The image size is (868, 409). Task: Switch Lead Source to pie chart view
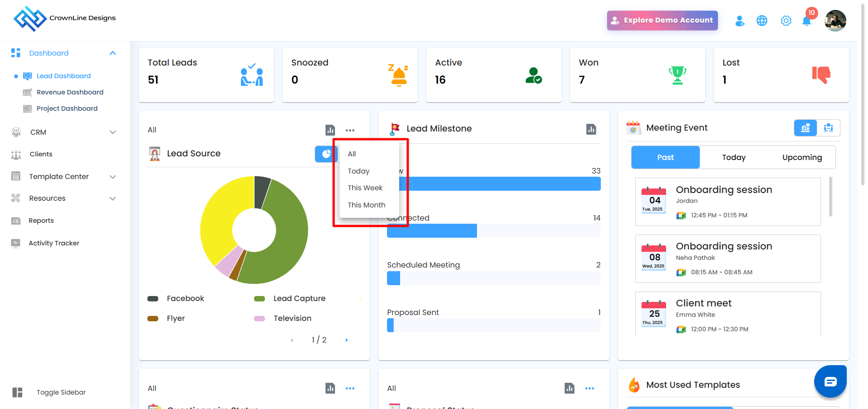(x=326, y=154)
